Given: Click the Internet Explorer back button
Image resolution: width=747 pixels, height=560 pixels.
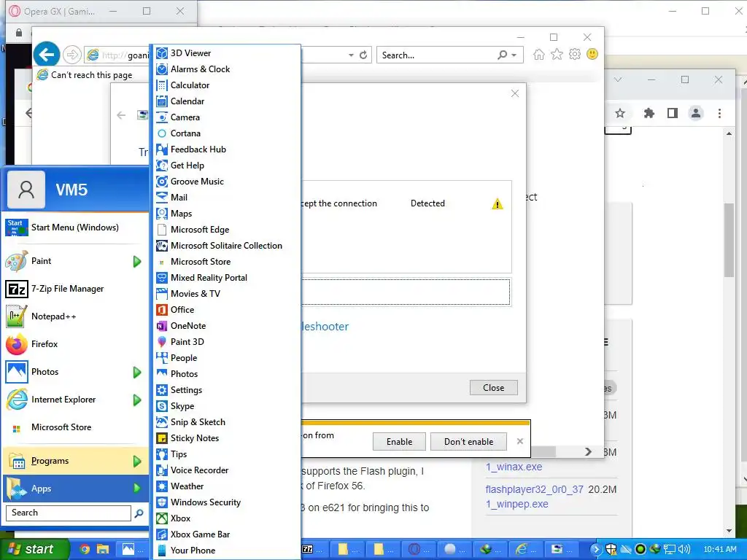Looking at the screenshot, I should coord(47,55).
